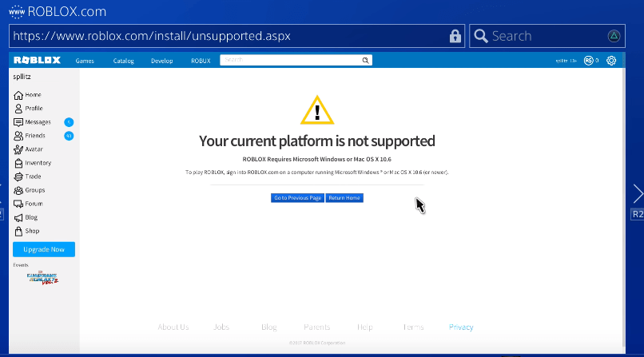
Task: Click the browser Search field
Action: click(547, 36)
